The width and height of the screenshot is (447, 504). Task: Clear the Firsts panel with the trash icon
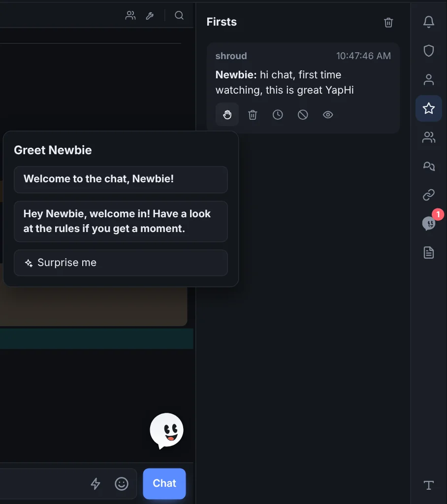pos(388,22)
